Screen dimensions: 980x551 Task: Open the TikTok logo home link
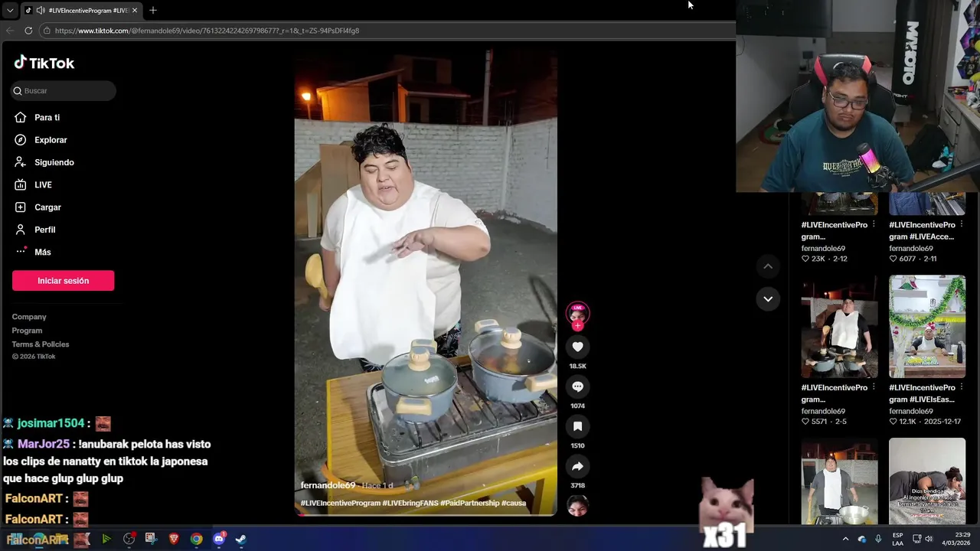44,63
